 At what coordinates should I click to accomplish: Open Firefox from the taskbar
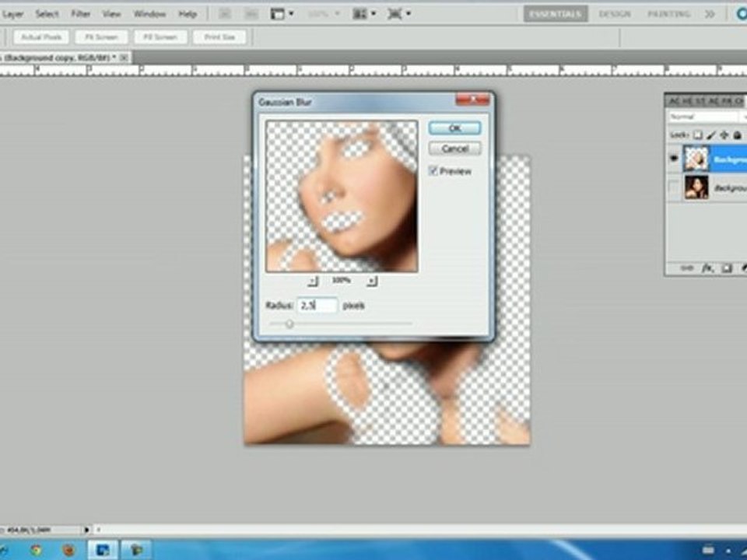(68, 551)
